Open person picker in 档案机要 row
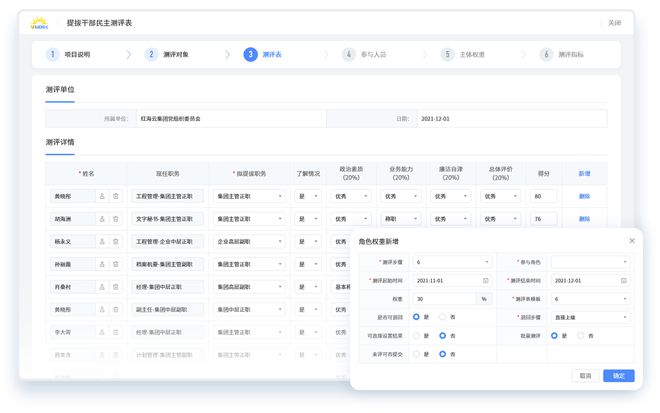Screen dimensions: 660x413 [102, 264]
